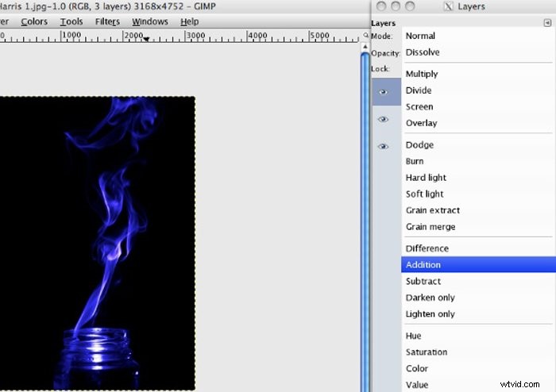Screen dimensions: 556x392
Task: Click the vertical scrollbar beside the canvas
Action: click(365, 238)
